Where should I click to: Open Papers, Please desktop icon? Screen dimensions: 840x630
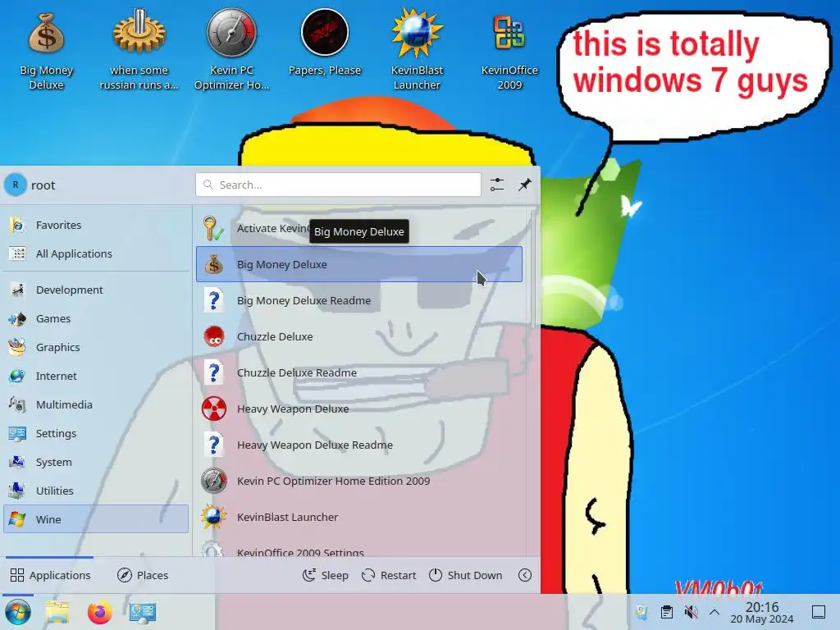[x=325, y=43]
